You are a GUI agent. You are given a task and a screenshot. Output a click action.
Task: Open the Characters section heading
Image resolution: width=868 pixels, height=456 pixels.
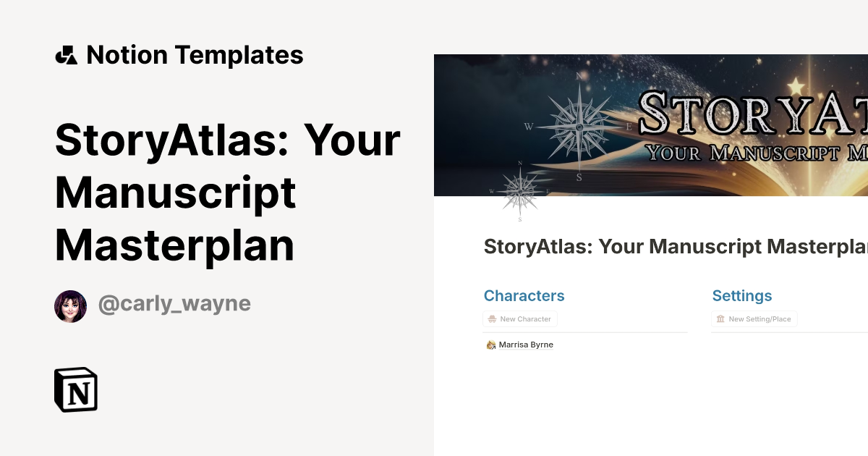tap(524, 295)
